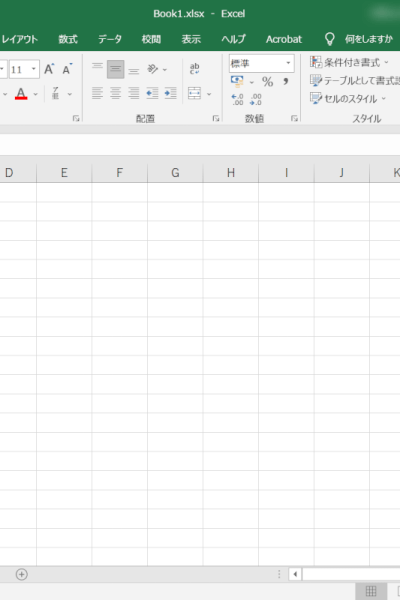Apply the red font color A button
Screen dimensions: 400x600
point(21,94)
